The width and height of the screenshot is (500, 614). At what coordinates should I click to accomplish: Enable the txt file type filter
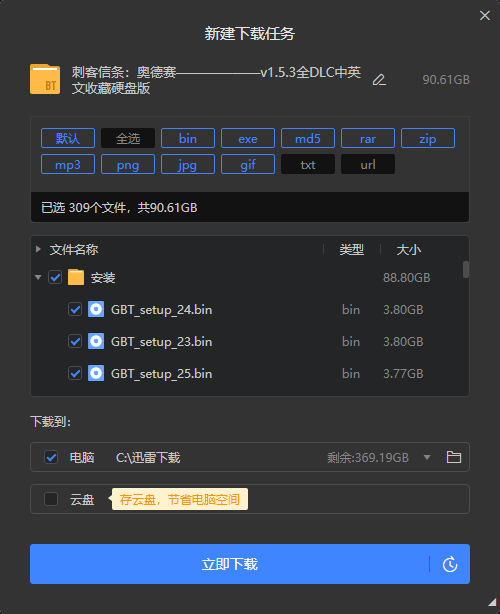pyautogui.click(x=308, y=164)
